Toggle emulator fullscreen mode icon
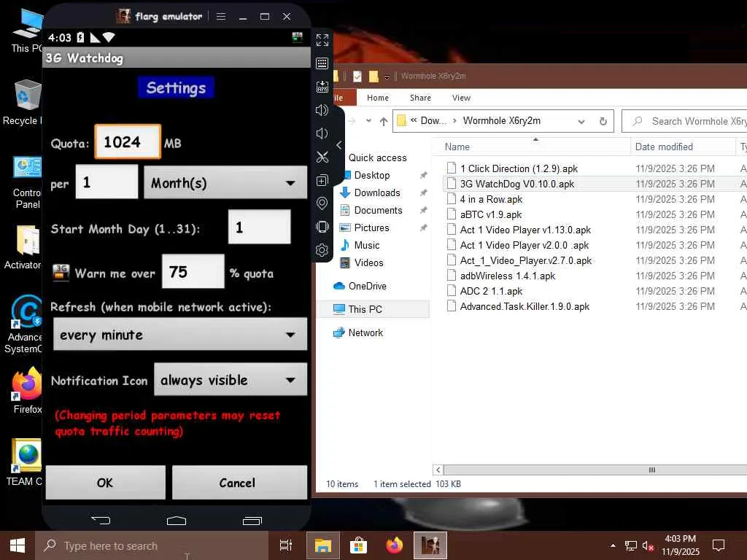The image size is (747, 560). [x=322, y=40]
